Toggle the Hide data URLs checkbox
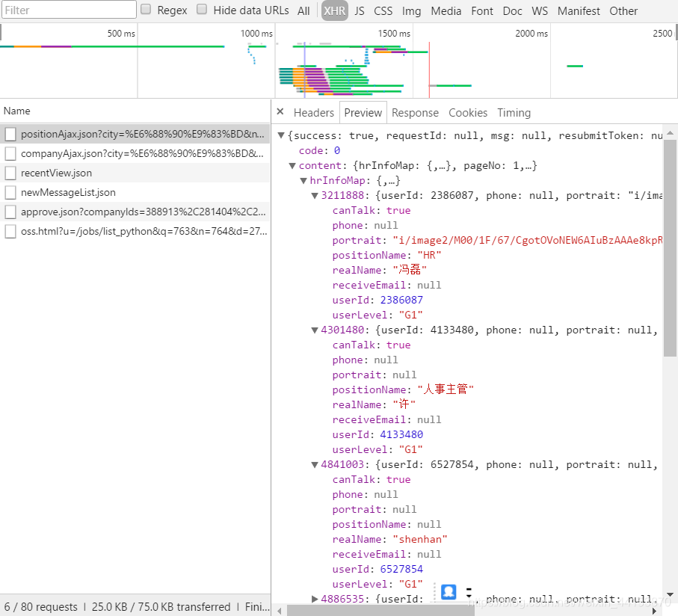The image size is (678, 616). click(202, 10)
